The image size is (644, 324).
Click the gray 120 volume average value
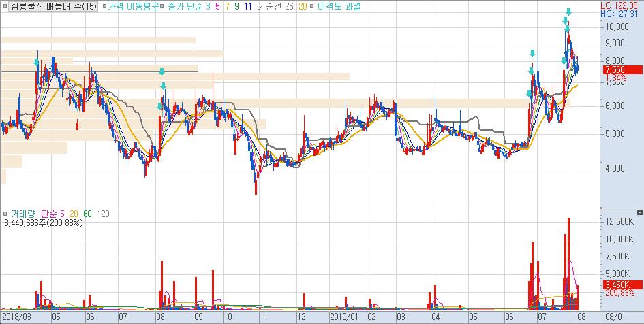(x=103, y=214)
